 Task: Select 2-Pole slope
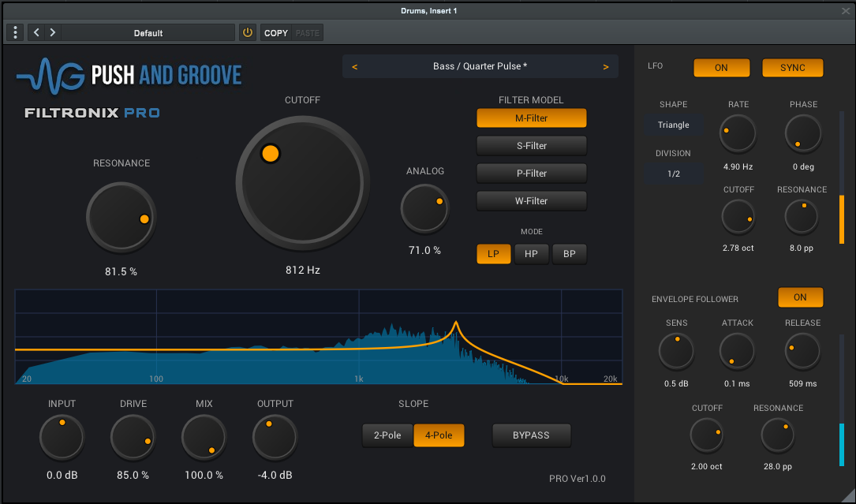coord(387,435)
